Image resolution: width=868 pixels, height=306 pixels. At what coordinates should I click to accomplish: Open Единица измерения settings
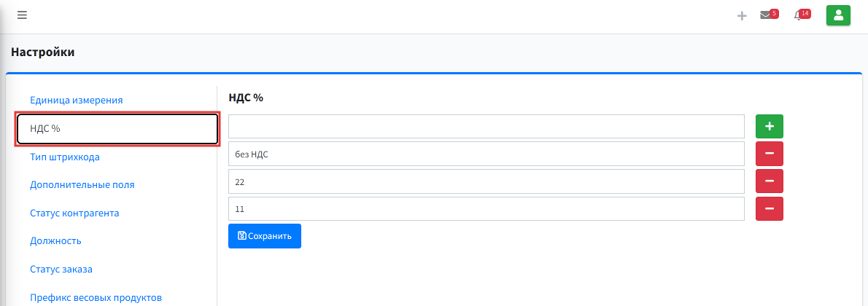[77, 100]
